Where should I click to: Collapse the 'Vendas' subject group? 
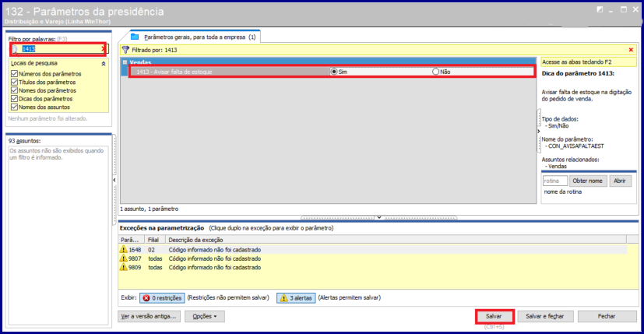click(125, 62)
